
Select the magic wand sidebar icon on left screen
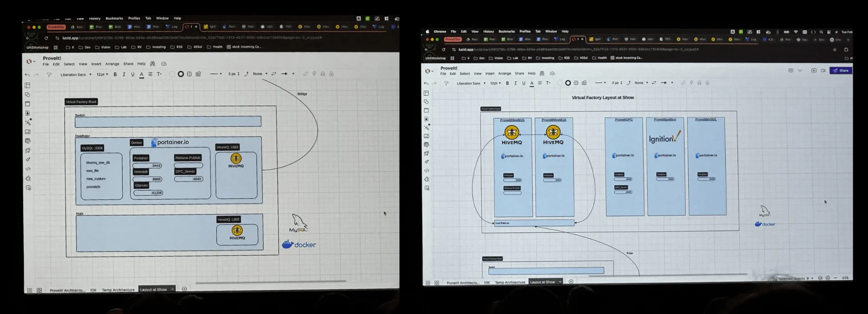(x=28, y=122)
